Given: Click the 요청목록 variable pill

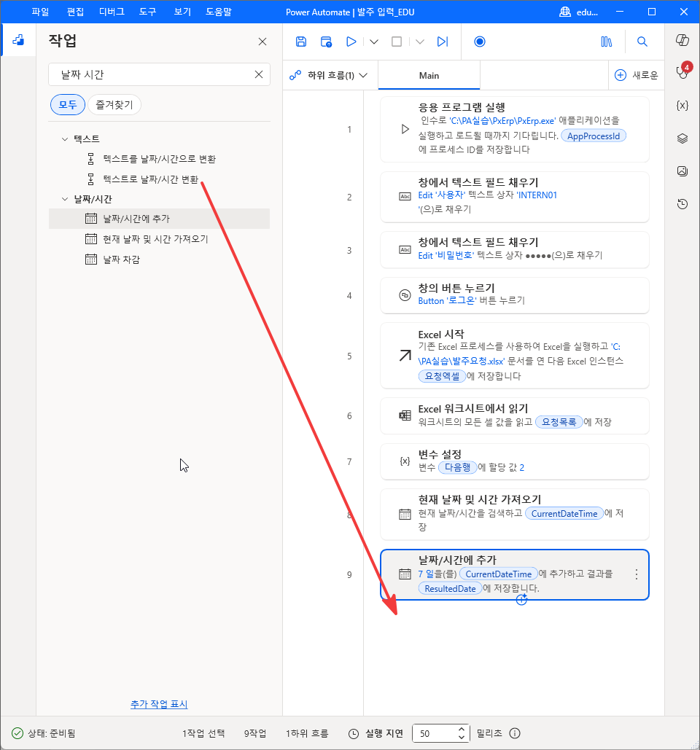Looking at the screenshot, I should [559, 422].
